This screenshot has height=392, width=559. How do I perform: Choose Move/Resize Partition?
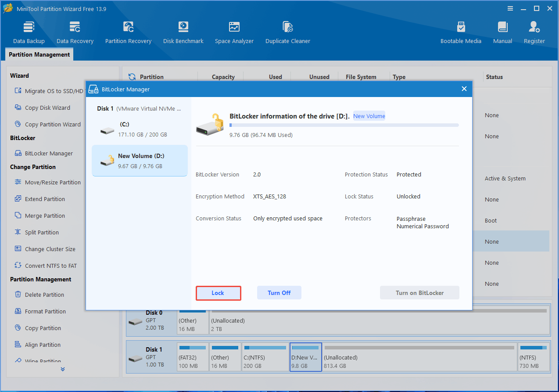coord(47,182)
